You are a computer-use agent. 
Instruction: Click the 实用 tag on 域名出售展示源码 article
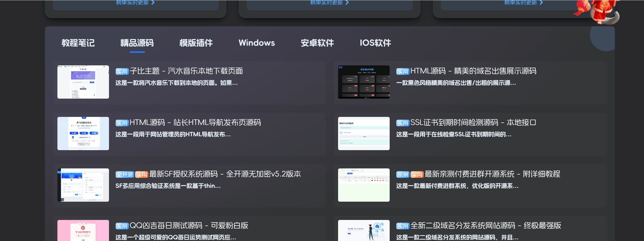[403, 71]
